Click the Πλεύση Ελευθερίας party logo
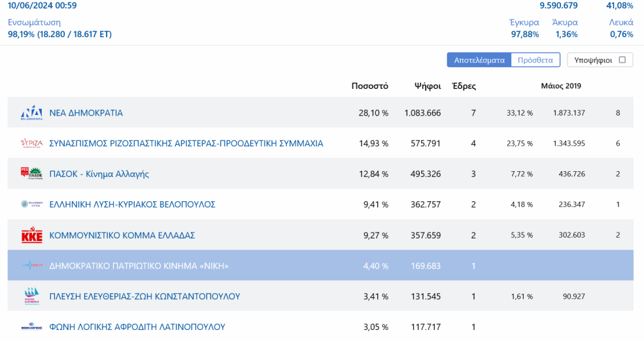The height and width of the screenshot is (341, 644). 31,297
